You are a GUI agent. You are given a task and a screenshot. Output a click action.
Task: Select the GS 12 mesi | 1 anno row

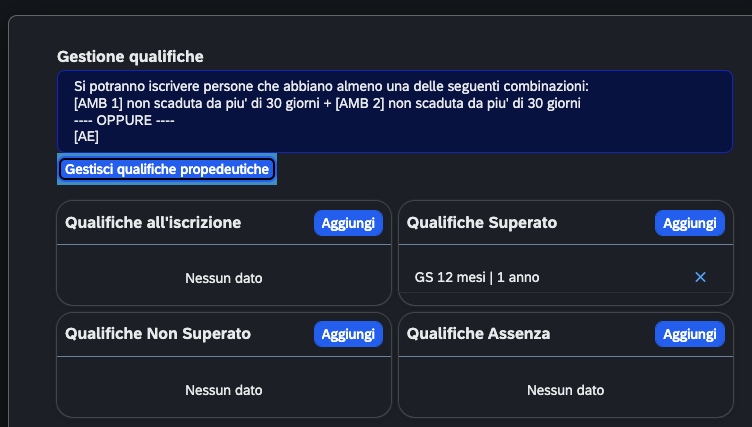point(477,277)
